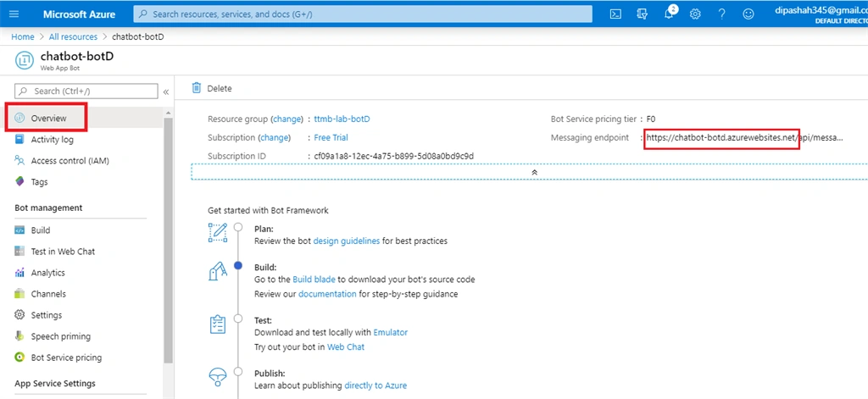Click the Build step robot arm icon
The width and height of the screenshot is (868, 399).
[x=218, y=270]
